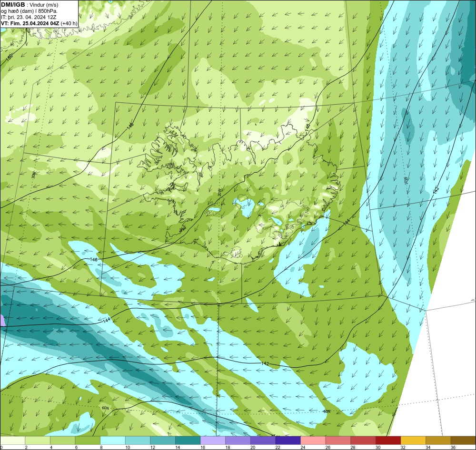Select the 20–22 m/s violet legend swatch
The width and height of the screenshot is (476, 450).
click(263, 440)
